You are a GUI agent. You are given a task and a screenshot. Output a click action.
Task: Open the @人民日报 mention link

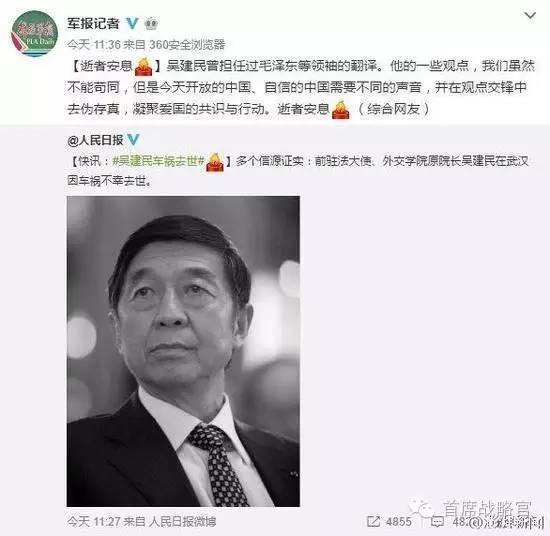(95, 140)
